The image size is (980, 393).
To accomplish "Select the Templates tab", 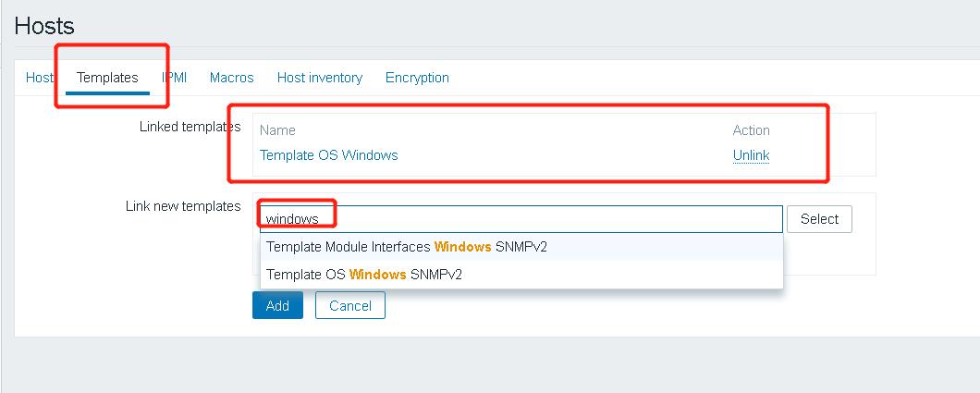I will [x=107, y=78].
